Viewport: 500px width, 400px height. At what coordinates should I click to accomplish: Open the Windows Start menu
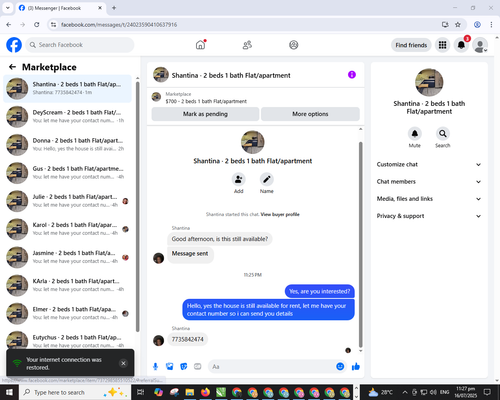(x=9, y=392)
